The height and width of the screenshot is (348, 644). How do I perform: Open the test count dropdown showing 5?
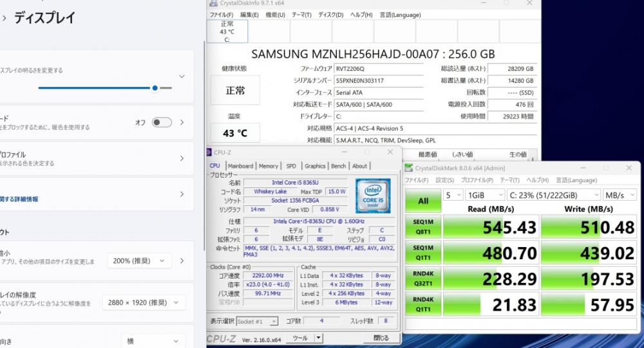click(x=453, y=194)
